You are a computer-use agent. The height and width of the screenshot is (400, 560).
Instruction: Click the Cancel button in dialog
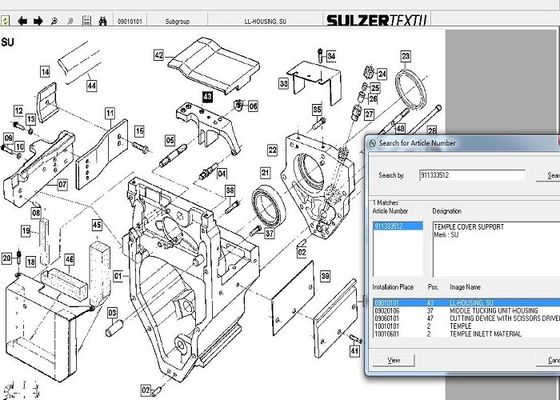click(x=549, y=360)
